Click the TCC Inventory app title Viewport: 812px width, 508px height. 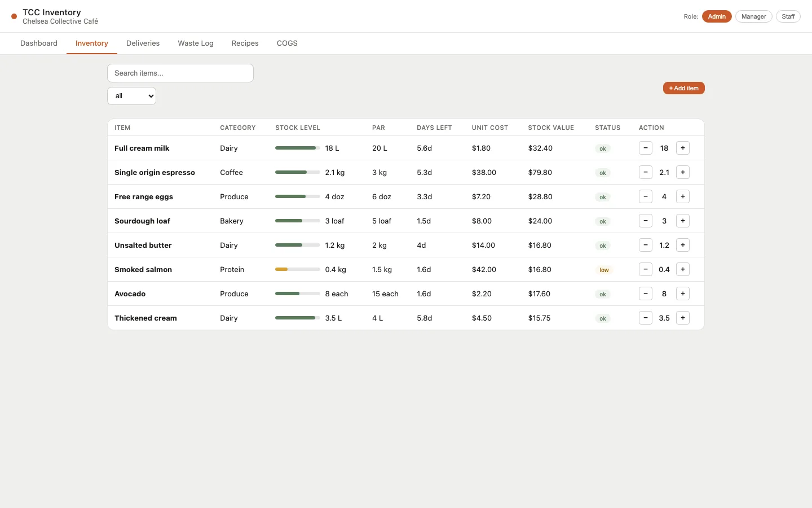tap(52, 12)
